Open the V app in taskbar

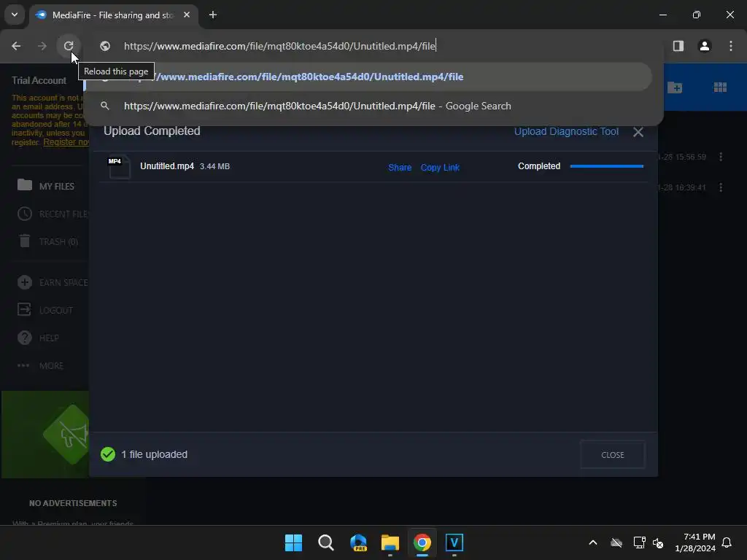[x=454, y=542]
